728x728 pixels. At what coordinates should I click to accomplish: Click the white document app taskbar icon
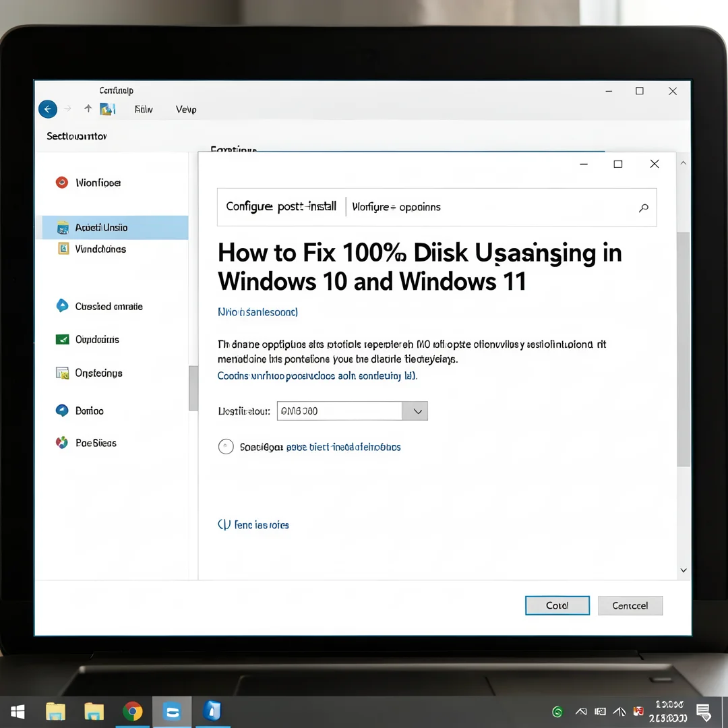coord(212,711)
